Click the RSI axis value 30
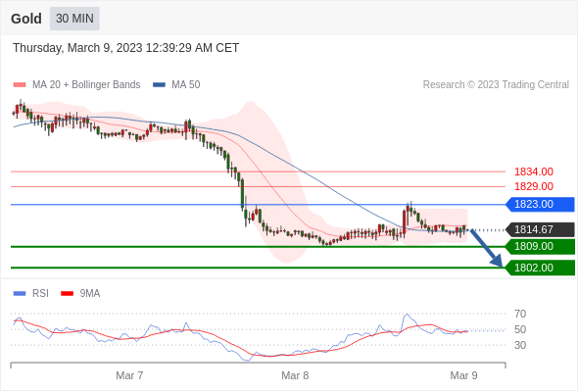 tap(520, 346)
